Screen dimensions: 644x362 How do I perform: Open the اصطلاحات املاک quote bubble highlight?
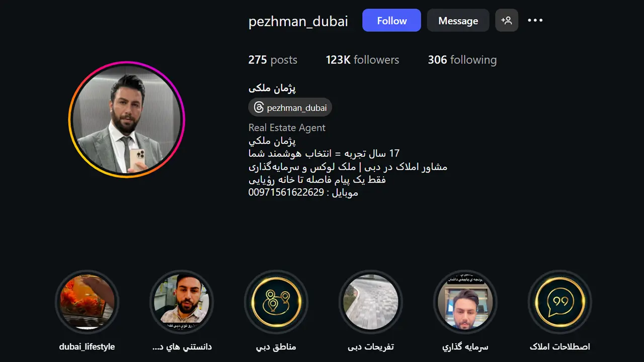tap(560, 302)
